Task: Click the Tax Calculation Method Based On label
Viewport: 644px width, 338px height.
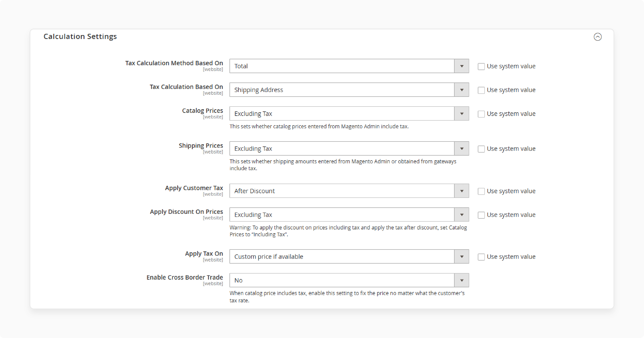Action: 174,63
